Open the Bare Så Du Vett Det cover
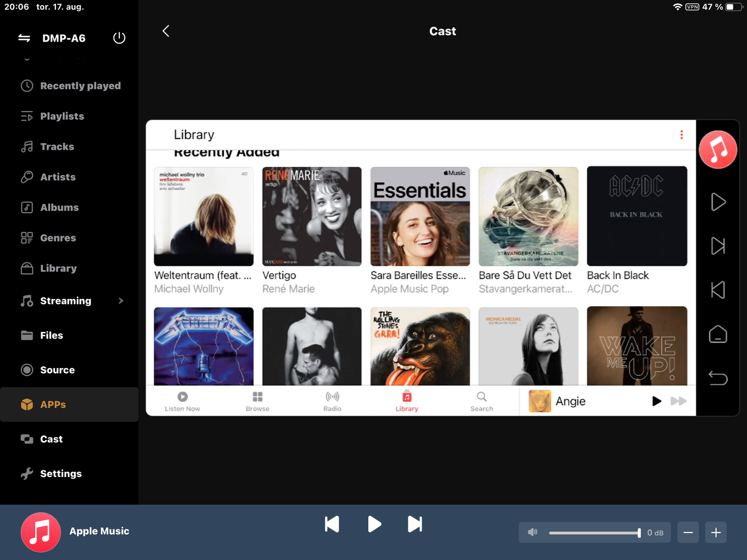Image resolution: width=747 pixels, height=560 pixels. pos(528,216)
